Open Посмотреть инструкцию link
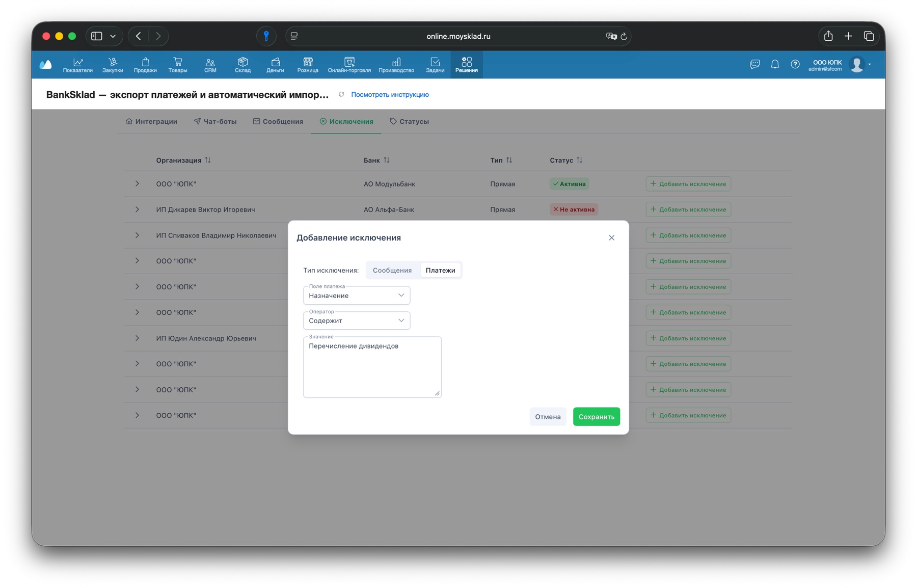Viewport: 917px width, 588px height. click(390, 94)
